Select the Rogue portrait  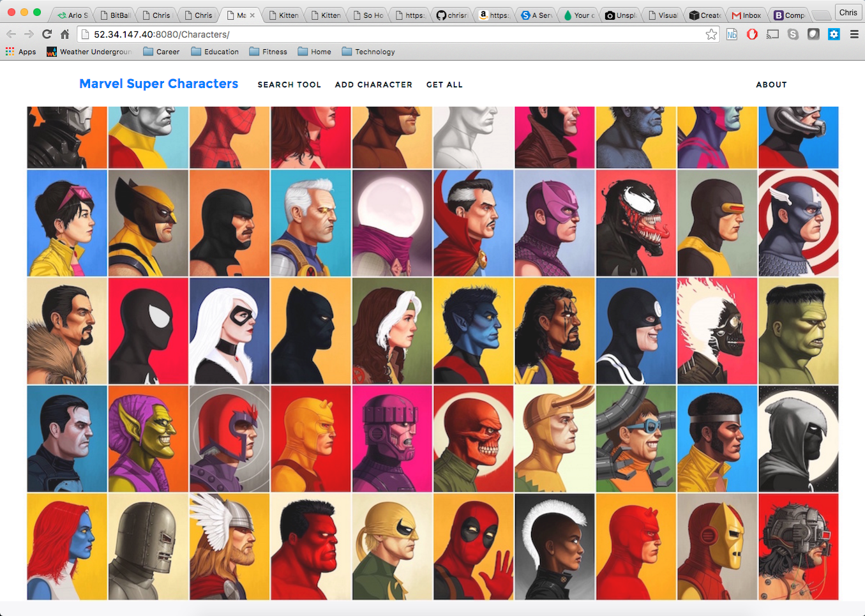[392, 331]
